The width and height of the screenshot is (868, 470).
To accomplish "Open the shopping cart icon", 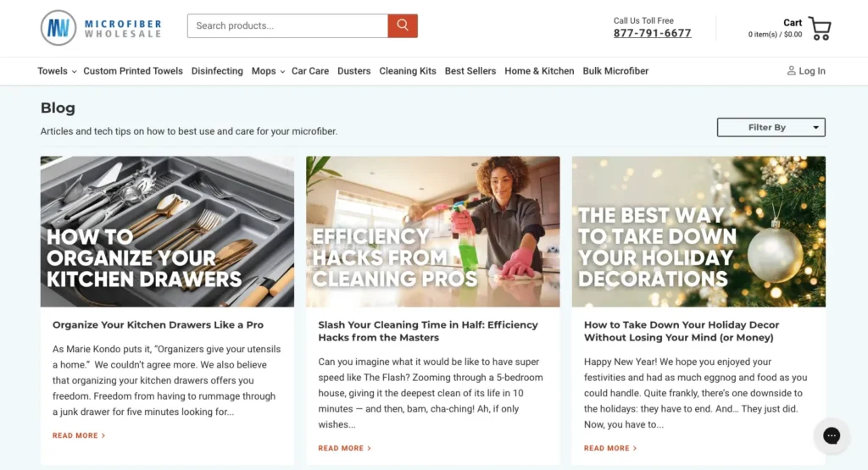I will coord(820,28).
